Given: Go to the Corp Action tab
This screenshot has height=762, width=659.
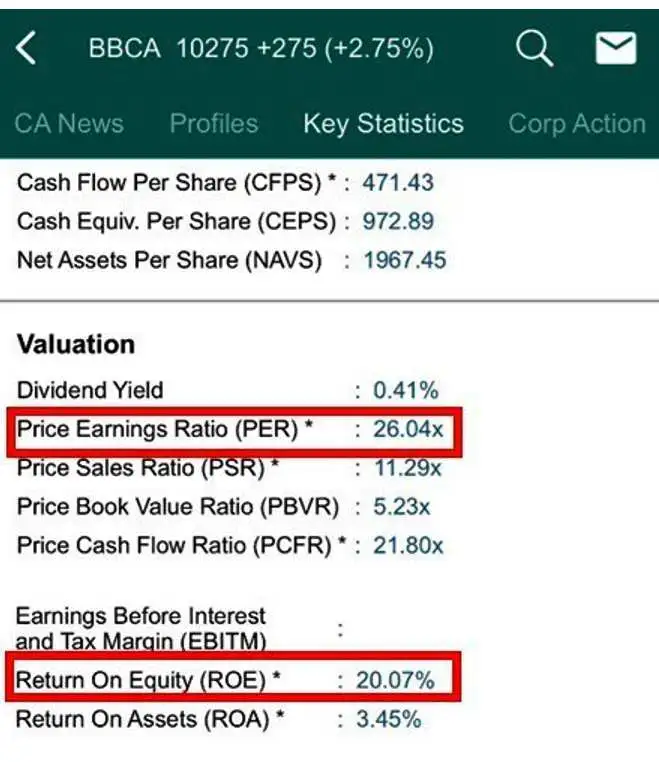Looking at the screenshot, I should pyautogui.click(x=576, y=124).
